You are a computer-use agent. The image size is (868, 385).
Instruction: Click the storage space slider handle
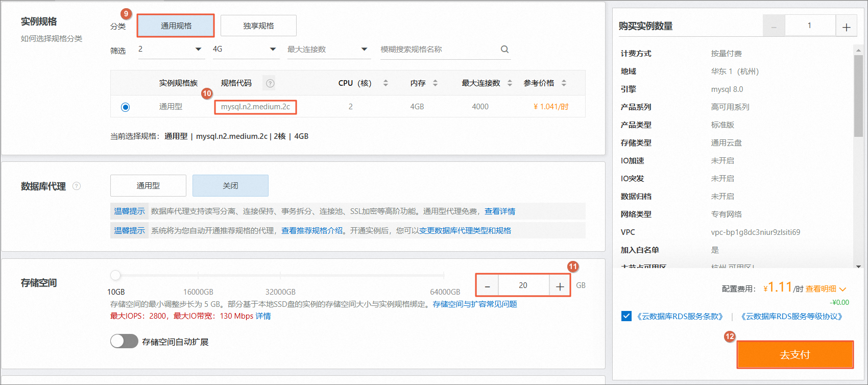[x=116, y=275]
